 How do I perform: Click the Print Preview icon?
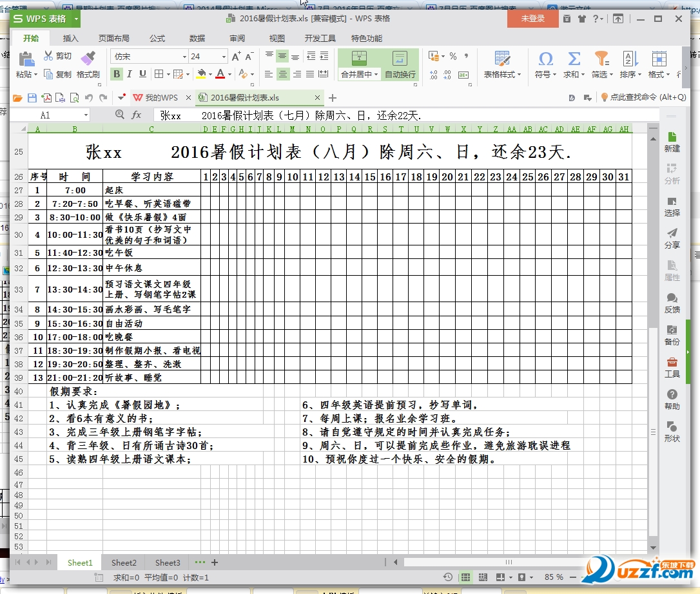click(x=75, y=98)
